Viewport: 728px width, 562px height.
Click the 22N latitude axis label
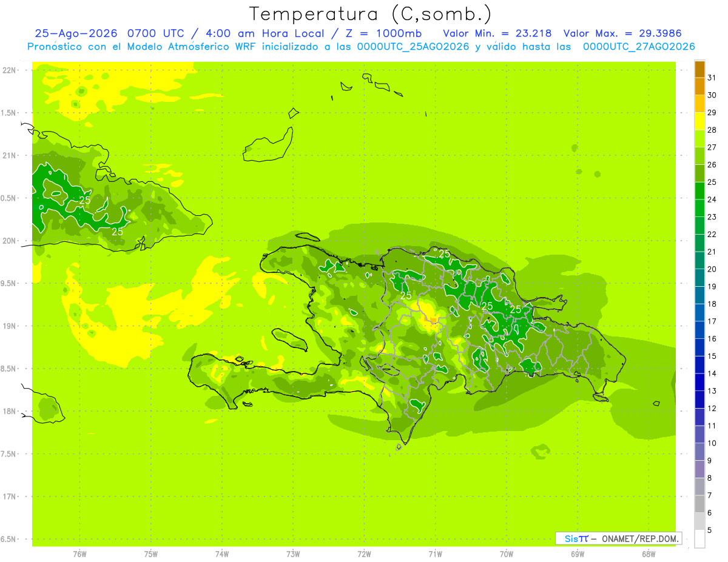click(x=9, y=70)
